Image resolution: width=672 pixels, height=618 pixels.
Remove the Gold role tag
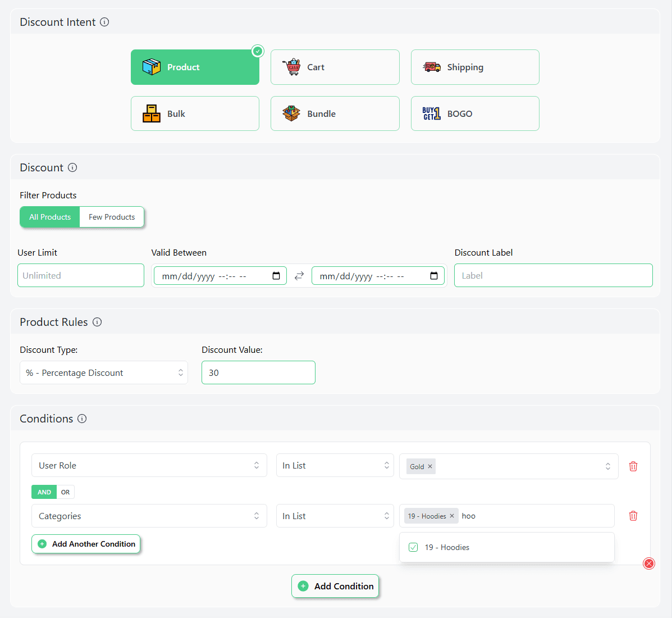pos(430,467)
